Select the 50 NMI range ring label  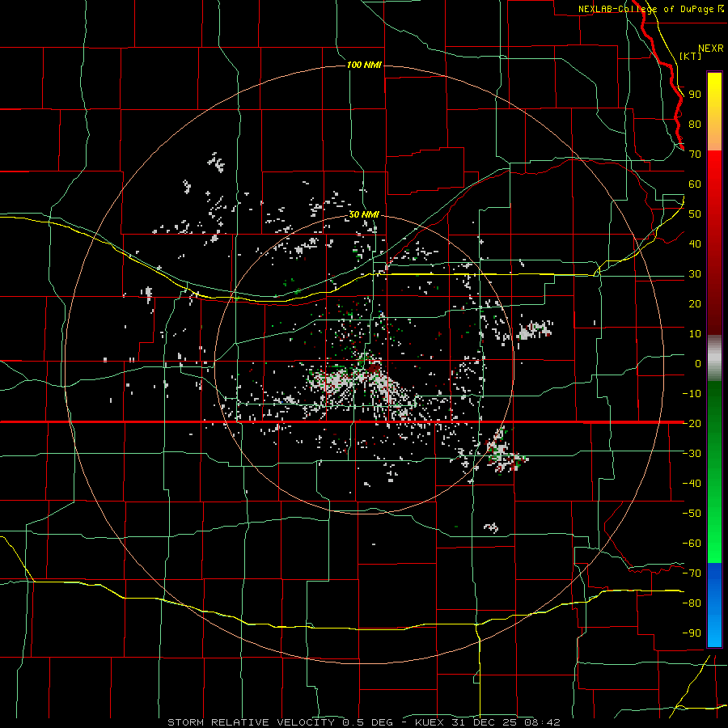(364, 214)
